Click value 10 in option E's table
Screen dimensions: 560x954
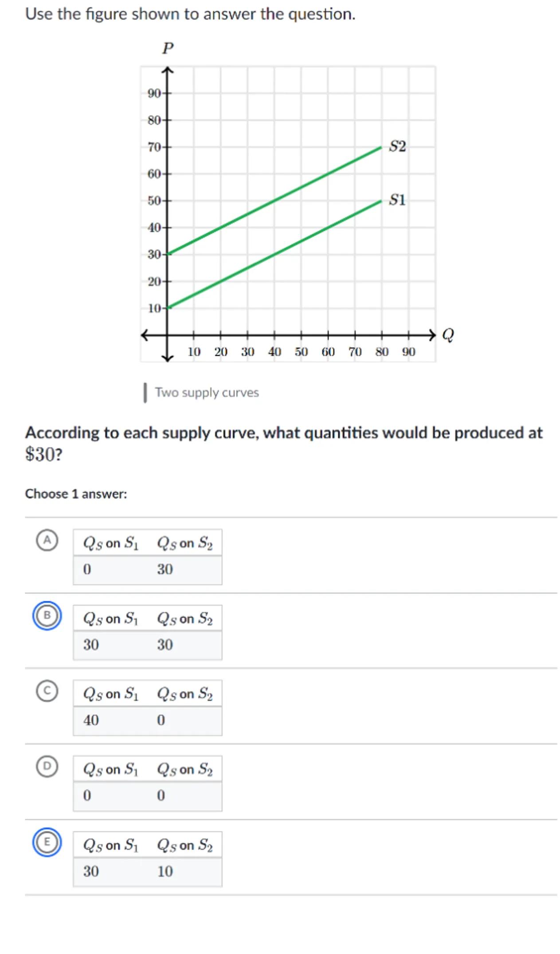pyautogui.click(x=165, y=871)
